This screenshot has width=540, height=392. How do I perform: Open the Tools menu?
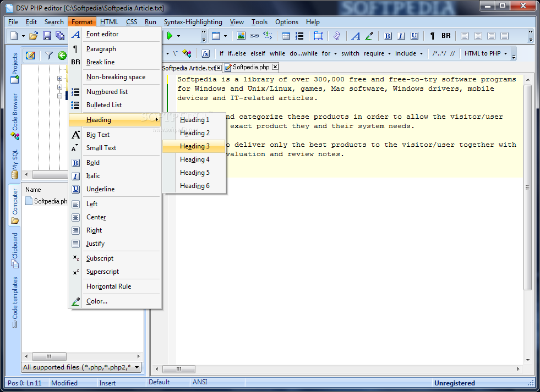[x=259, y=22]
